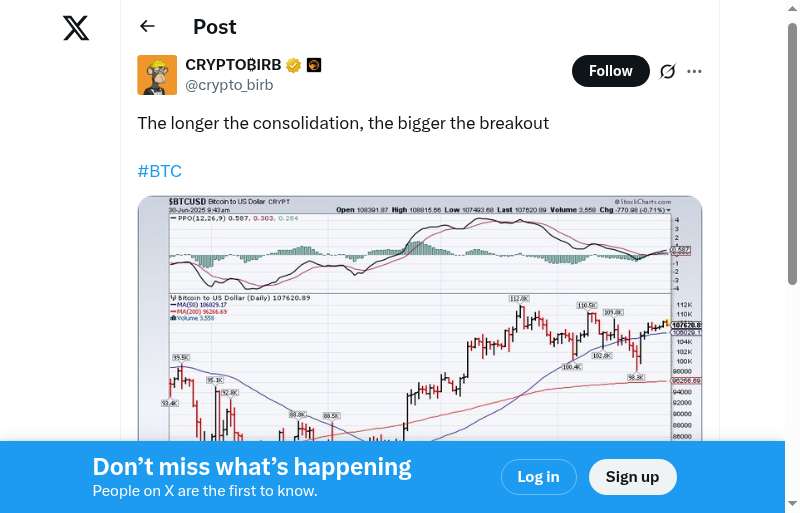This screenshot has width=800, height=513.
Task: Go back using the arrow icon
Action: [x=148, y=27]
